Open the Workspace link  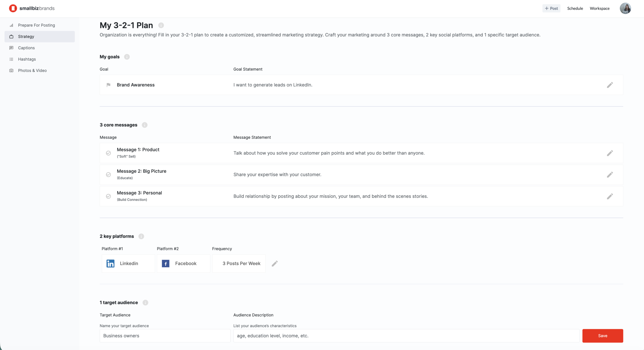click(599, 8)
